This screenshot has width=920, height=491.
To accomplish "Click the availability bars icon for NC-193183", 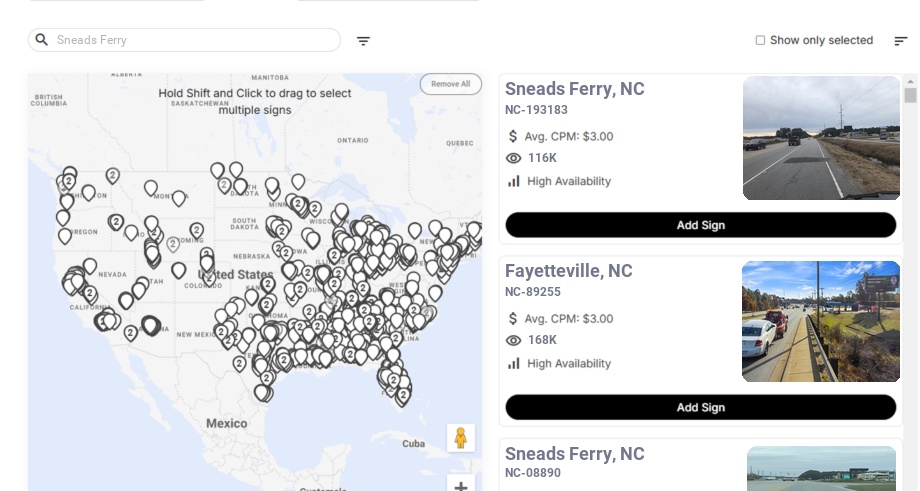I will pos(514,181).
